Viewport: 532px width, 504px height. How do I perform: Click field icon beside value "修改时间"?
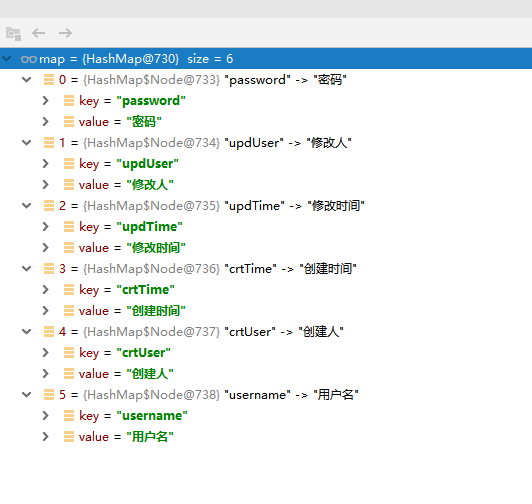pos(69,248)
